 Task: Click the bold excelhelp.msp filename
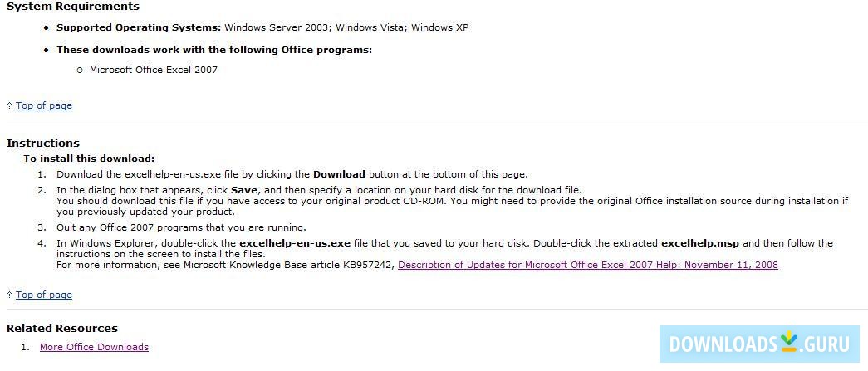click(x=699, y=243)
